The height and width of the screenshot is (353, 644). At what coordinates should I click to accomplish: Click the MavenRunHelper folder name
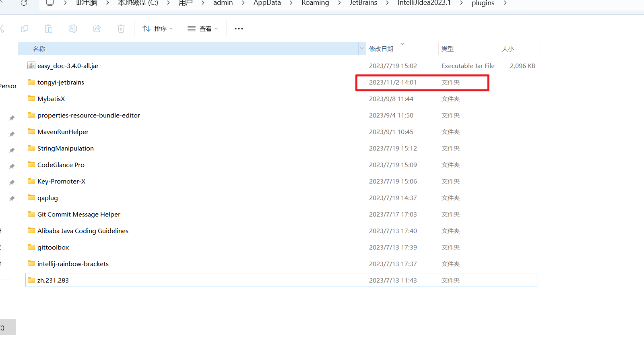(63, 132)
